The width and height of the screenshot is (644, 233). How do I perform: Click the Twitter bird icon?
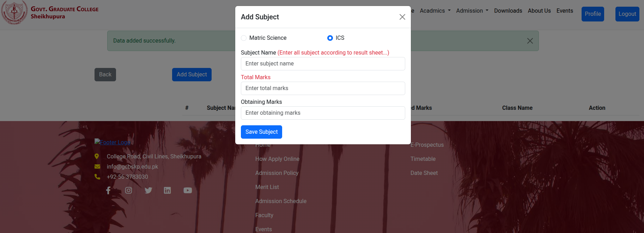click(148, 190)
